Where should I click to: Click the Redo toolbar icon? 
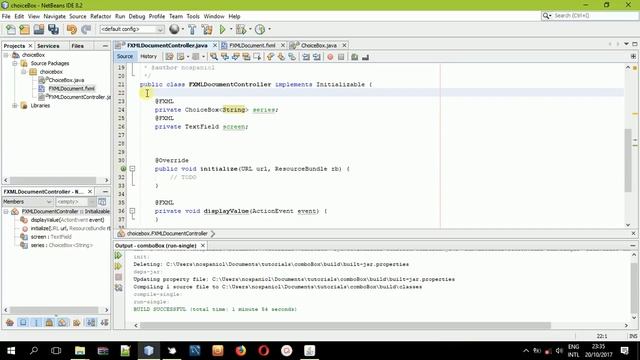pyautogui.click(x=86, y=29)
